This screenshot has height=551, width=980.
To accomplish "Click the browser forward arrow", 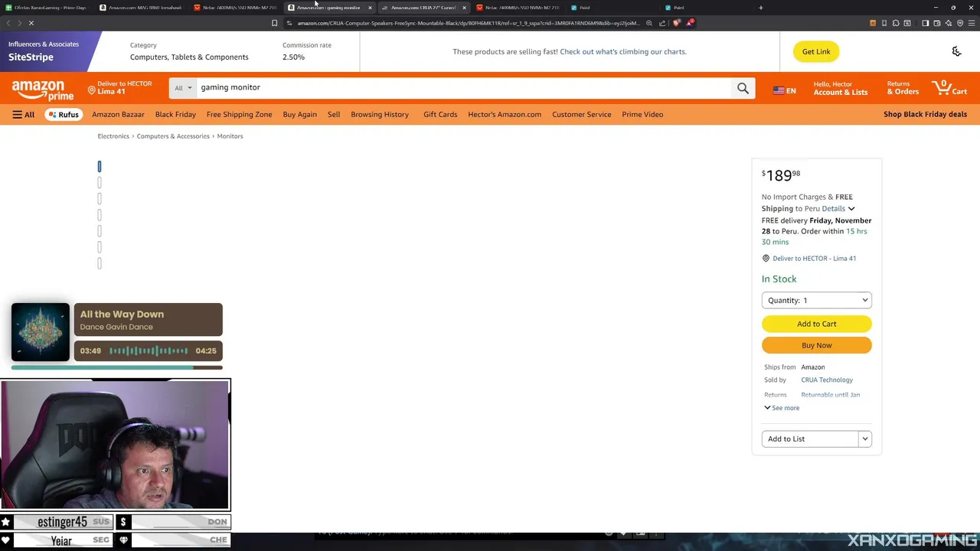I will [19, 23].
